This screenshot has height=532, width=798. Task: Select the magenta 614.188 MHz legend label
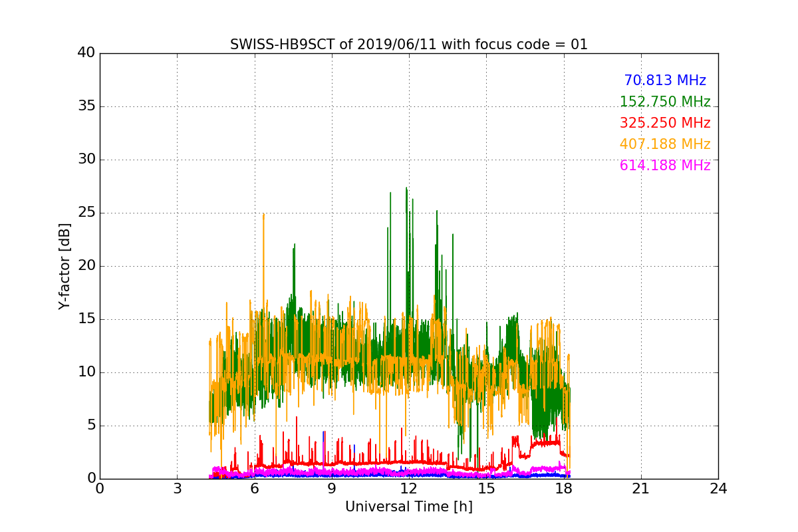(x=664, y=166)
